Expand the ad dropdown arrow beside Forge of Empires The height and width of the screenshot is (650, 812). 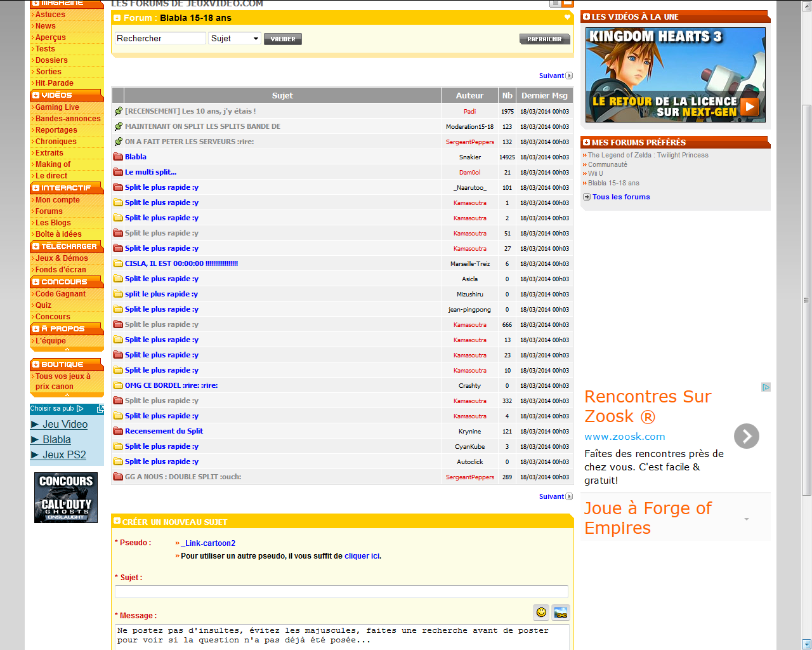click(747, 519)
